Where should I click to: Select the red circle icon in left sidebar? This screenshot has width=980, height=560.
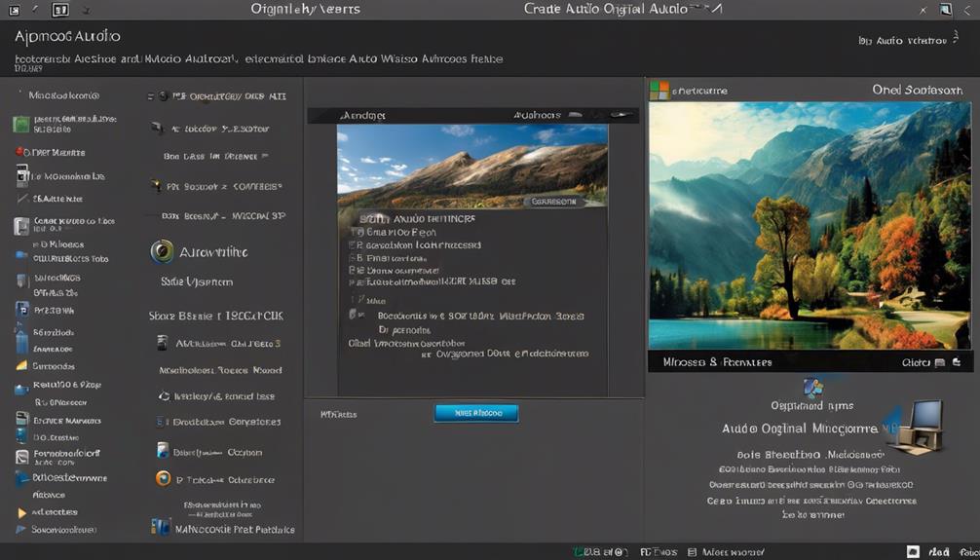19,151
